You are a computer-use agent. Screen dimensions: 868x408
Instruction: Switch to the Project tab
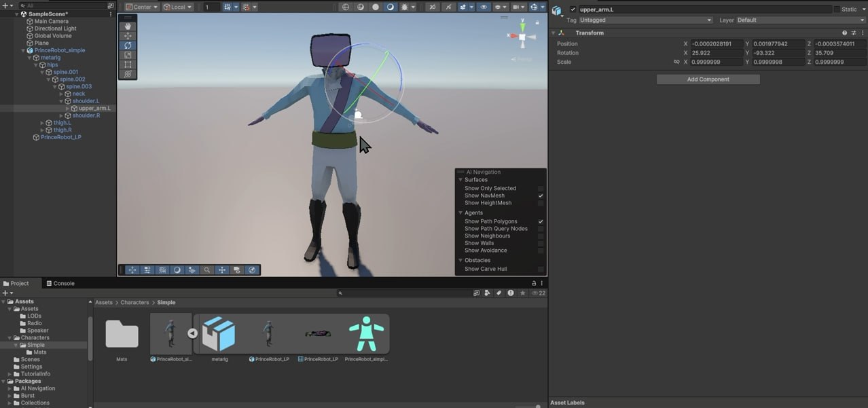coord(16,283)
